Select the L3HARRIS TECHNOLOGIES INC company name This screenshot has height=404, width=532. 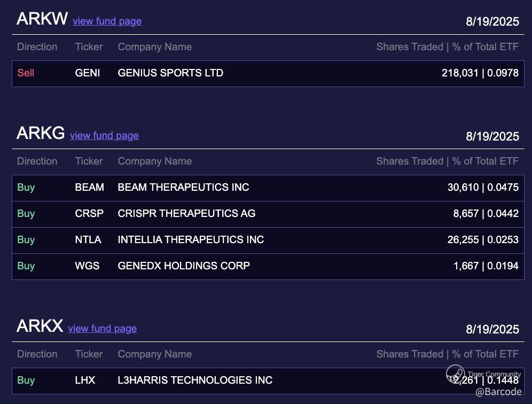[195, 380]
